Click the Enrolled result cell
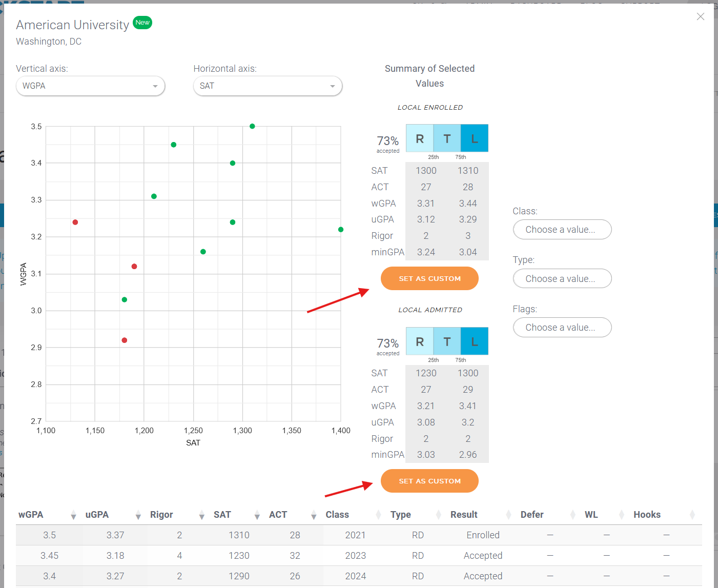 click(x=483, y=535)
